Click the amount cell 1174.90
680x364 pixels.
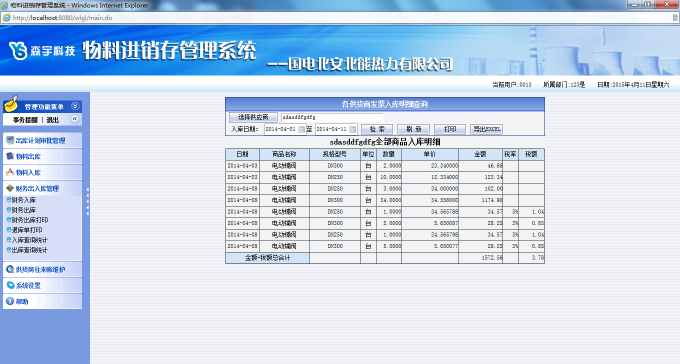(x=480, y=200)
